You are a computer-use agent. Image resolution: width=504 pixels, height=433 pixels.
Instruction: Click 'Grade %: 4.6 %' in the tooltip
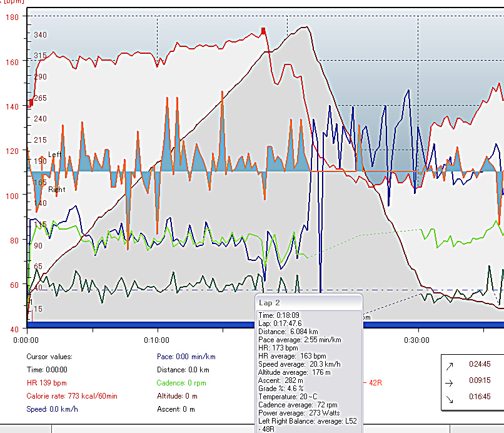[x=281, y=389]
